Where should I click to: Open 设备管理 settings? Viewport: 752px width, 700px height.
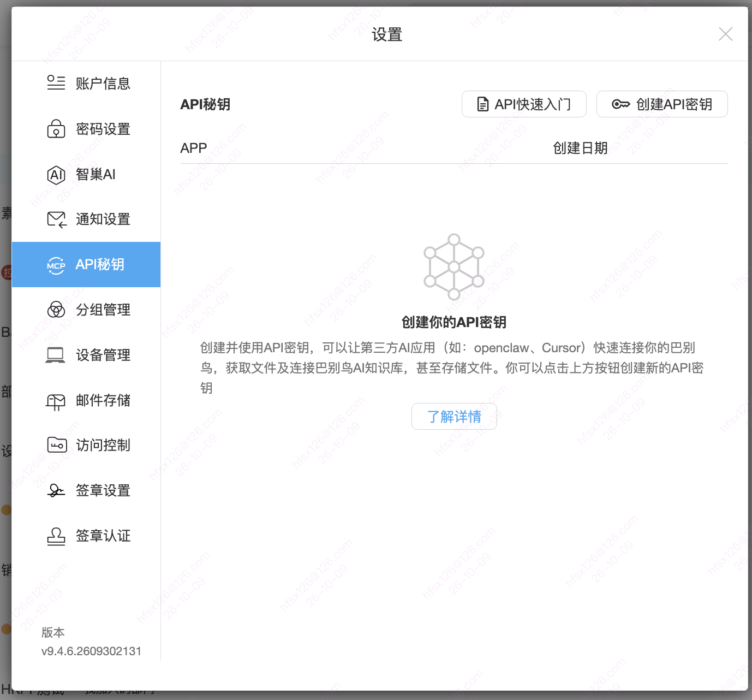click(86, 355)
